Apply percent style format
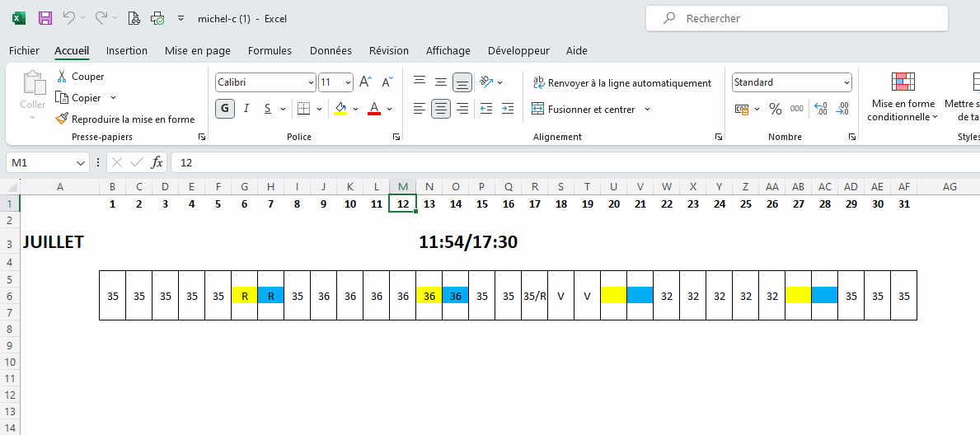Image resolution: width=980 pixels, height=435 pixels. coord(775,109)
